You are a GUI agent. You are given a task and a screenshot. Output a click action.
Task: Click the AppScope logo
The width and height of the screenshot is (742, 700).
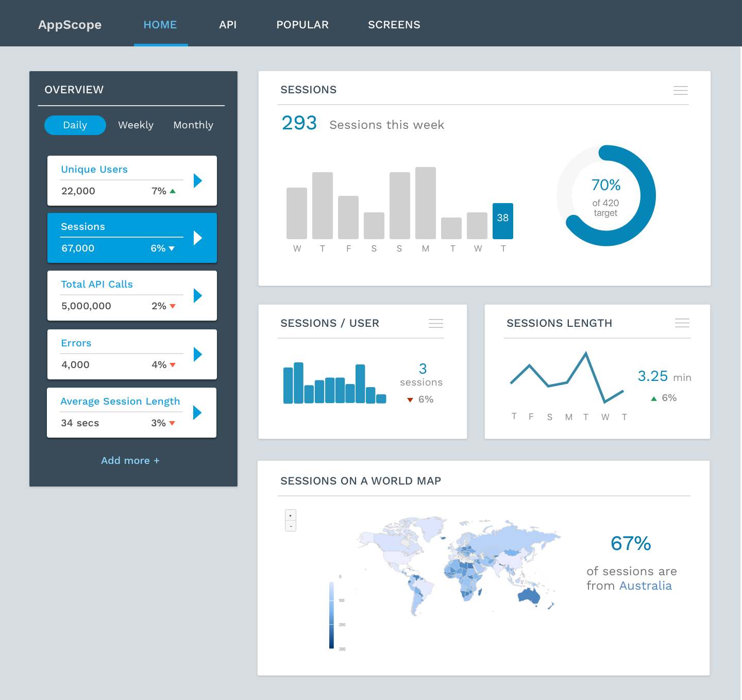(x=70, y=25)
